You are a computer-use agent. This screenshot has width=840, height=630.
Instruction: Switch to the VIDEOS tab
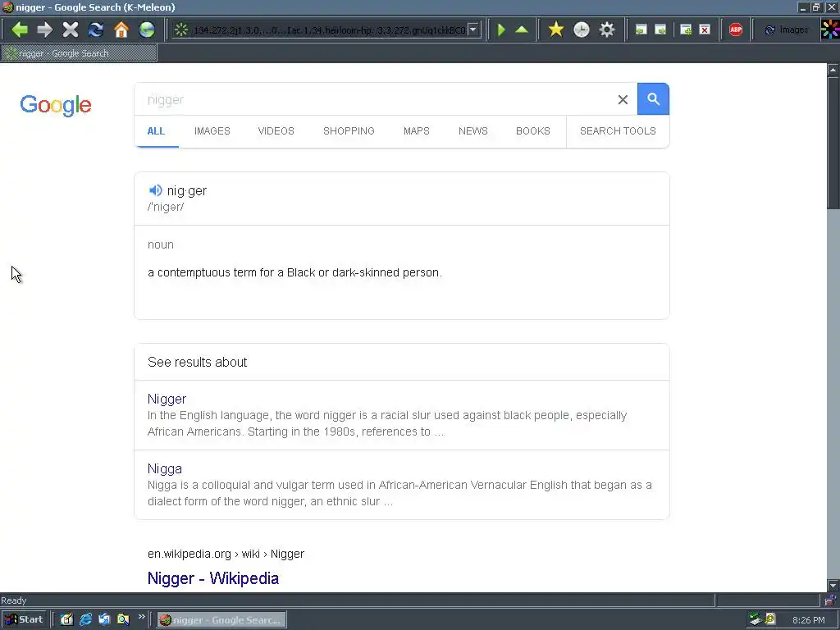point(276,130)
